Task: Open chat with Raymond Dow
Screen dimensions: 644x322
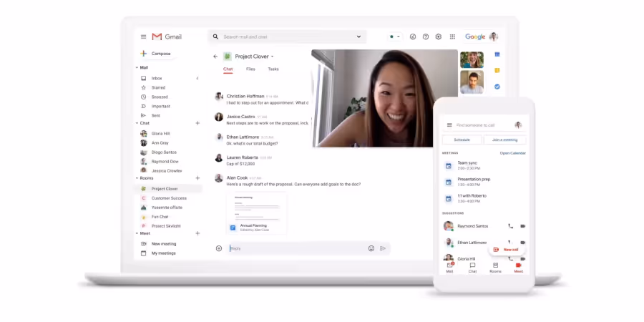Action: [x=165, y=162]
